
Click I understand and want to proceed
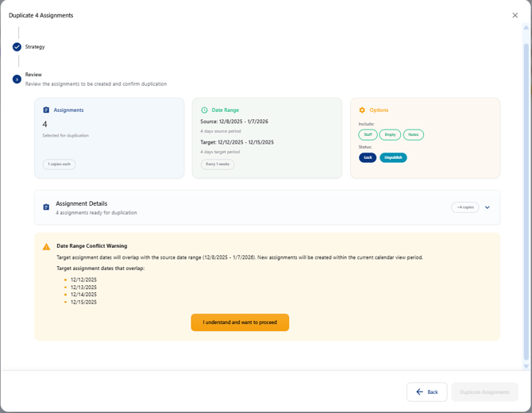(x=240, y=322)
